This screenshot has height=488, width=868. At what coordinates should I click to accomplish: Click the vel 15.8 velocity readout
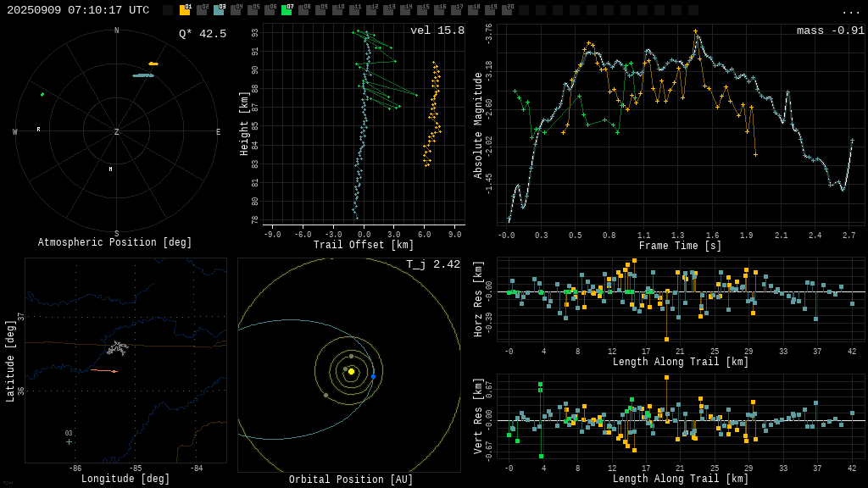tap(437, 30)
